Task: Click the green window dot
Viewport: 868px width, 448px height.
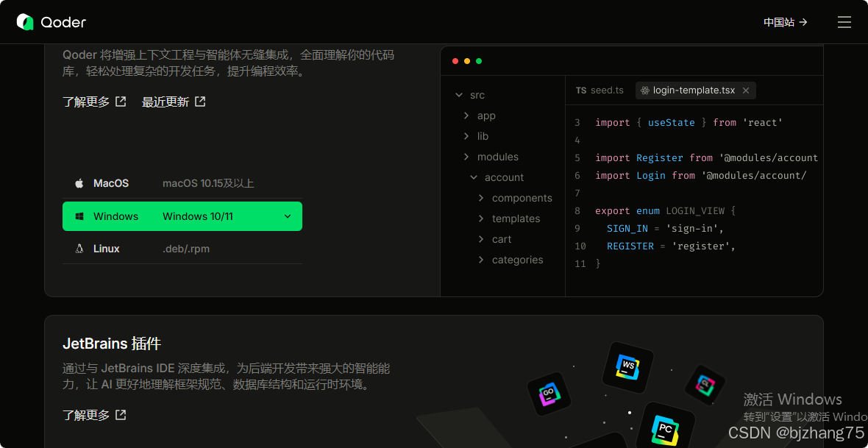Action: tap(479, 61)
